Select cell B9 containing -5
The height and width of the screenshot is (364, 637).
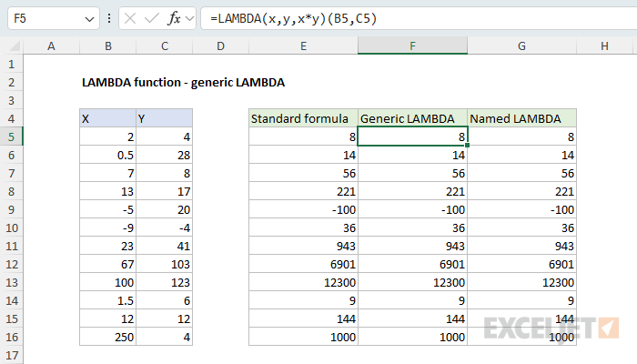108,209
